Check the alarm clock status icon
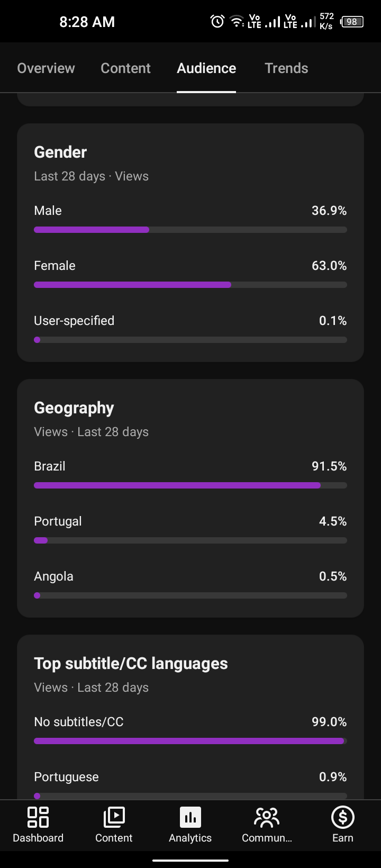381x868 pixels. (x=217, y=22)
